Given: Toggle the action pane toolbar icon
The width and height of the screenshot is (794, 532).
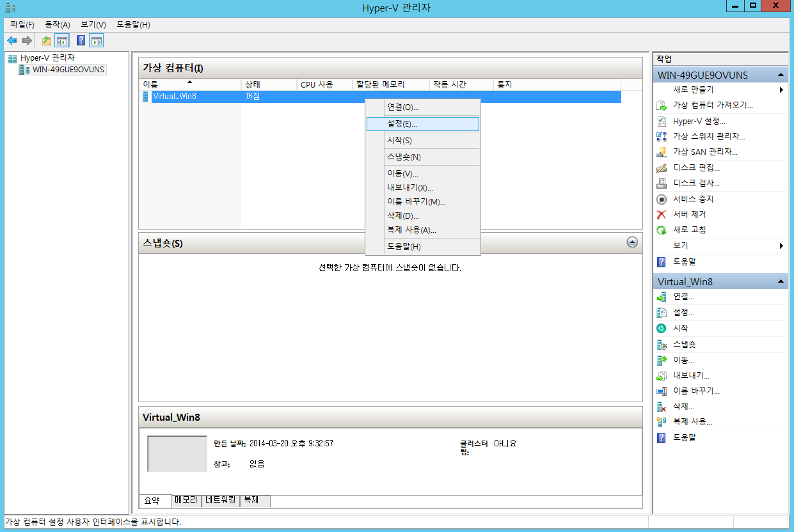Looking at the screenshot, I should coord(97,41).
